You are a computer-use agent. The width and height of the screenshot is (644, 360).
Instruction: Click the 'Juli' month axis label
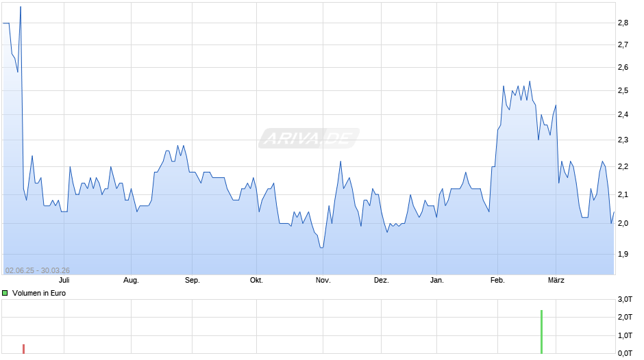tap(64, 281)
